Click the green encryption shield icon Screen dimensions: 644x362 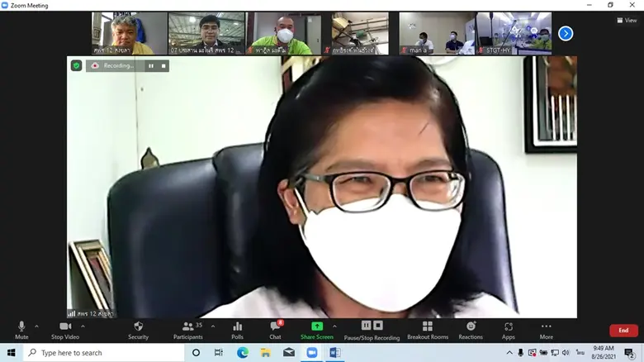[77, 65]
